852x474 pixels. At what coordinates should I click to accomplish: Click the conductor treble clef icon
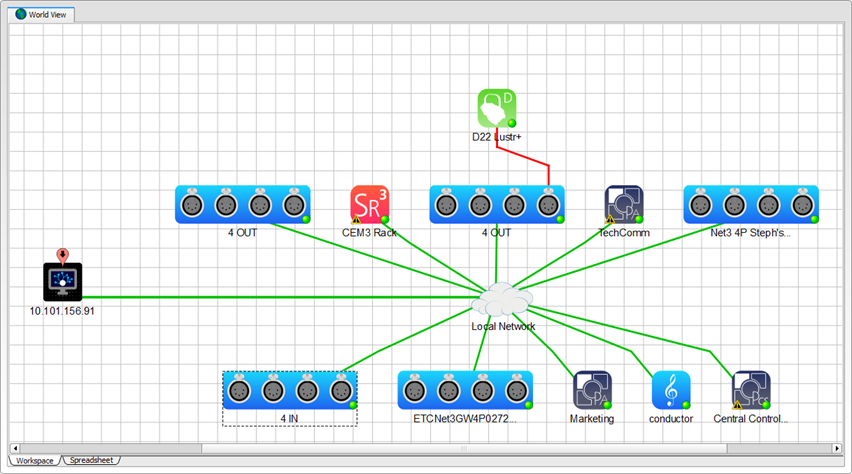click(671, 390)
